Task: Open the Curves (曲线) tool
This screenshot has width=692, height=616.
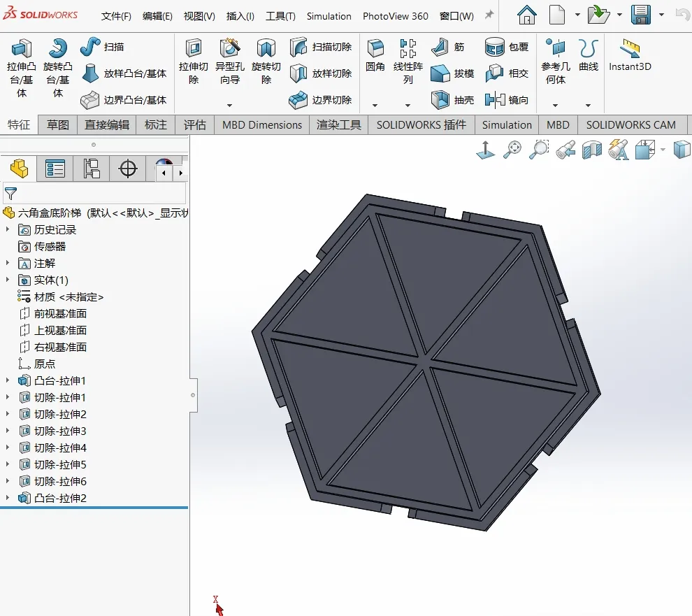Action: [x=589, y=55]
